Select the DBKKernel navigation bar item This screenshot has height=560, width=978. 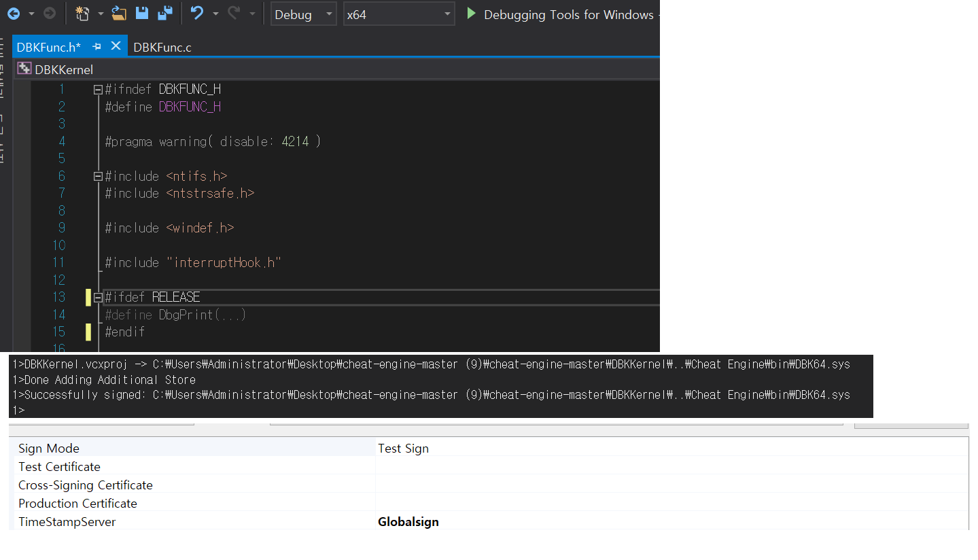64,69
